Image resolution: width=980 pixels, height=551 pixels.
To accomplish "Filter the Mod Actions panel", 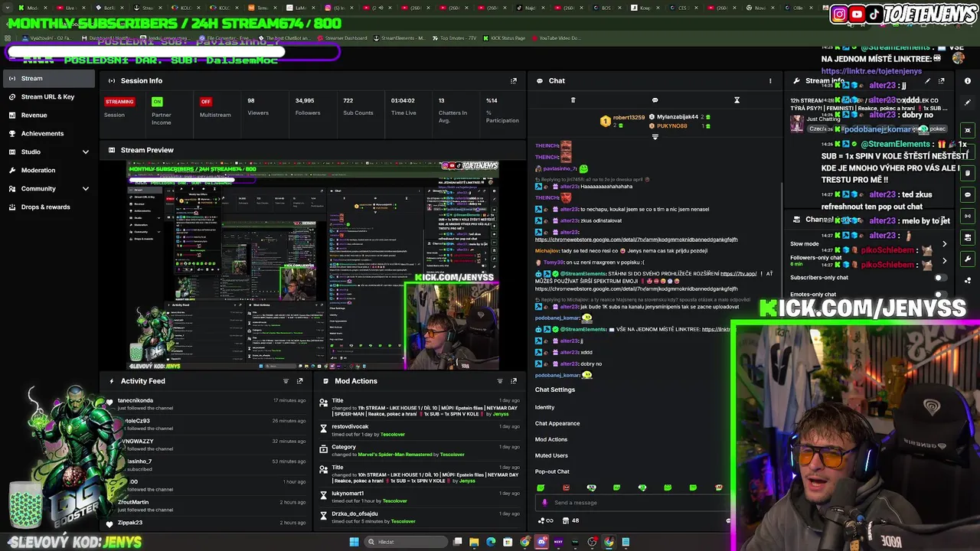I will point(500,381).
